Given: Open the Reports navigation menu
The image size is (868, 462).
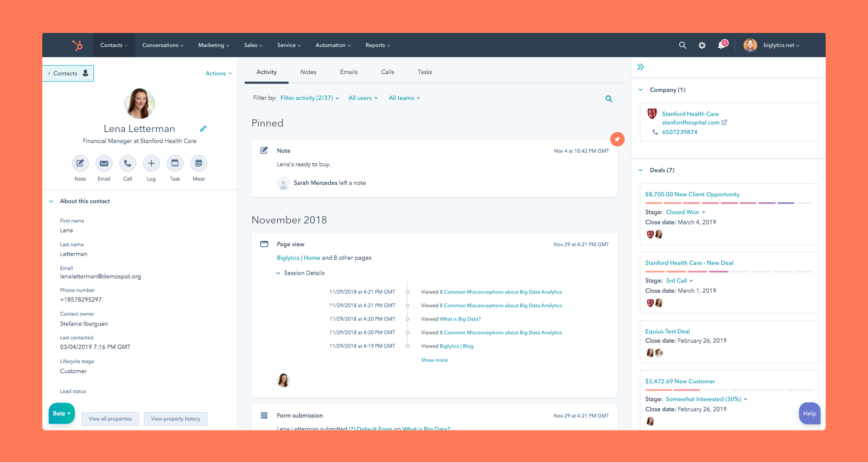Looking at the screenshot, I should tap(378, 46).
